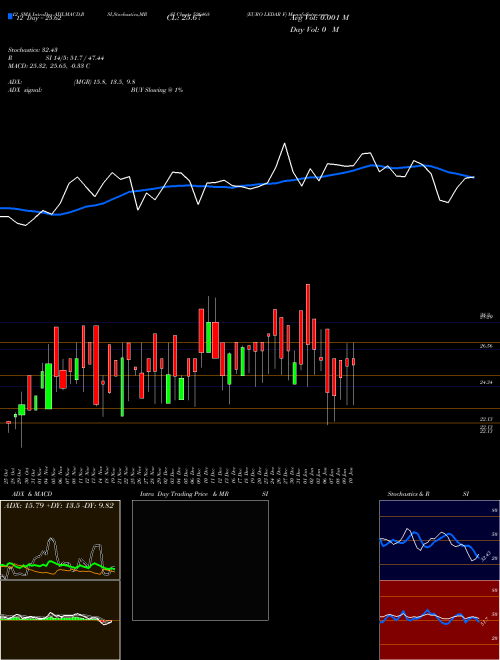Click the 'Stochastics & R' panel title
The width and height of the screenshot is (500, 660).
pos(409,494)
